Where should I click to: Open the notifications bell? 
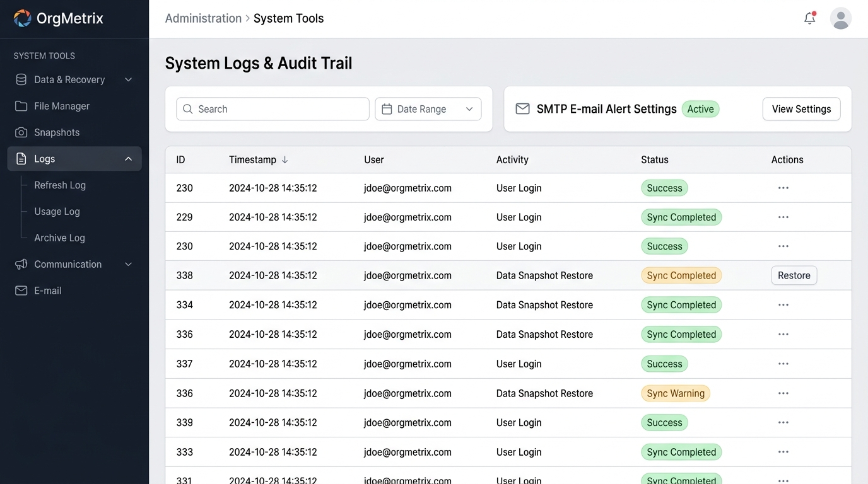pyautogui.click(x=810, y=18)
